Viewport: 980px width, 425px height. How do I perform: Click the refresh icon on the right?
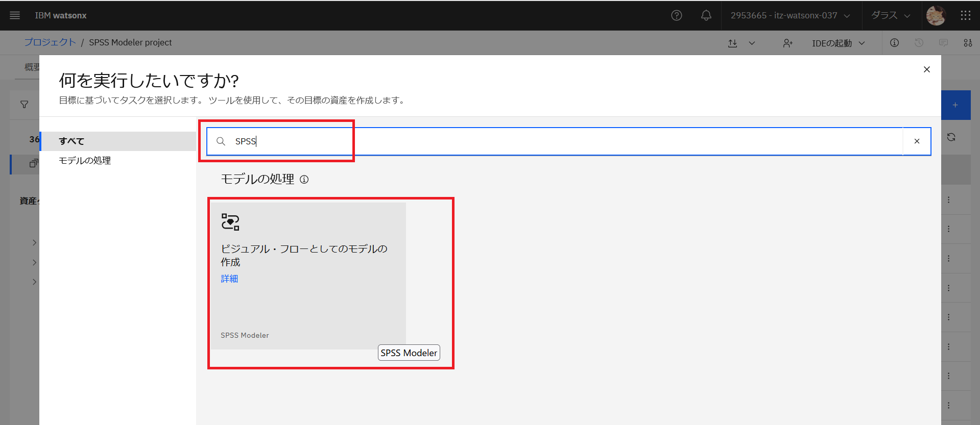tap(951, 137)
